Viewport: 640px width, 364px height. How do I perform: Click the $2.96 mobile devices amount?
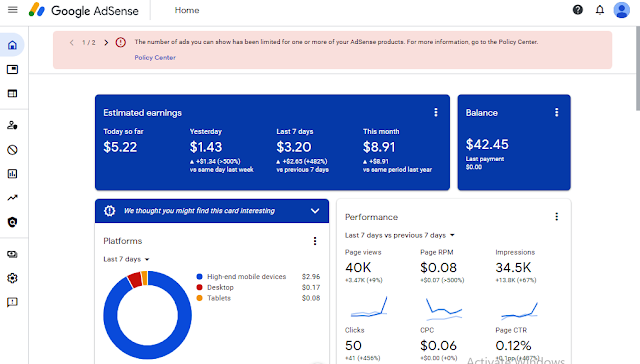311,277
